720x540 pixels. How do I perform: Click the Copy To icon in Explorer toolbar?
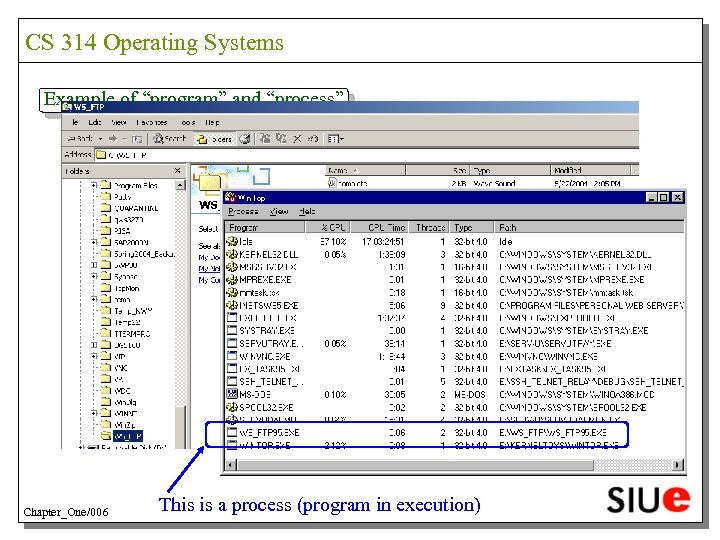click(x=281, y=138)
